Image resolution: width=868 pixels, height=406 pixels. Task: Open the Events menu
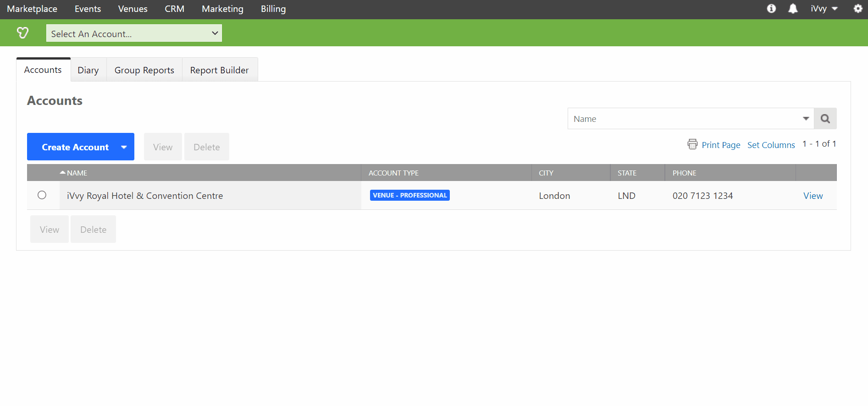88,9
